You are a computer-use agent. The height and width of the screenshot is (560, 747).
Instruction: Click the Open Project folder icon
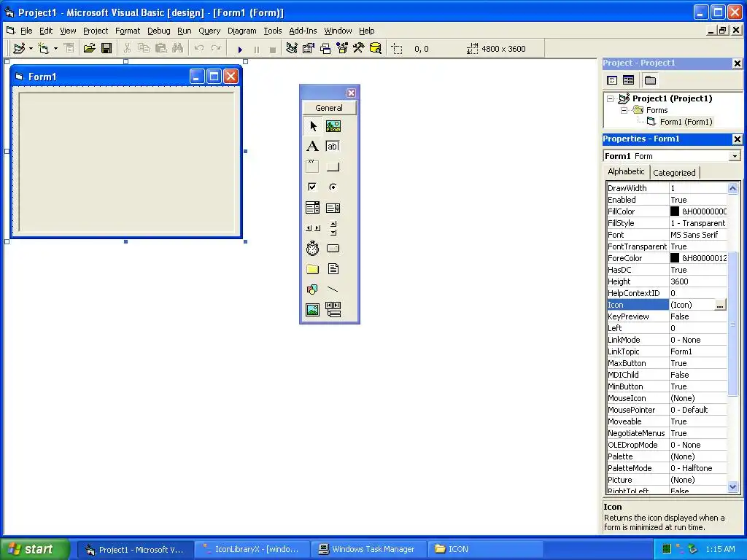[89, 48]
